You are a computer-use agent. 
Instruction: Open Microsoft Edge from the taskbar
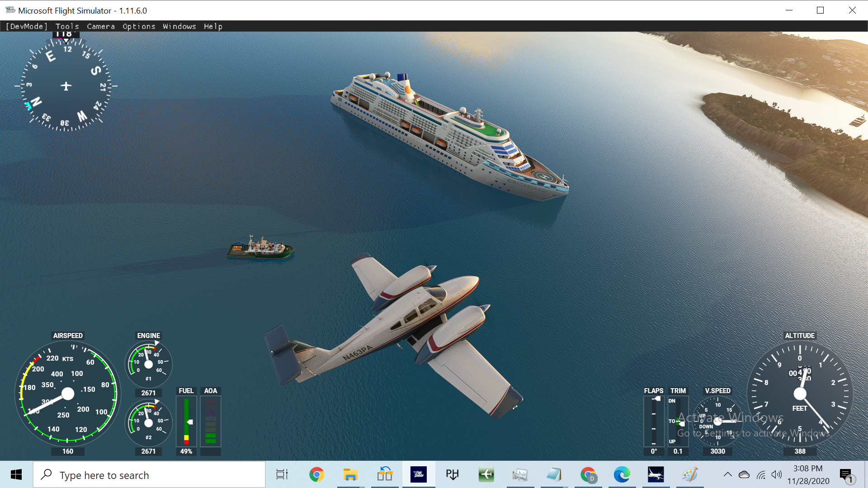point(622,475)
